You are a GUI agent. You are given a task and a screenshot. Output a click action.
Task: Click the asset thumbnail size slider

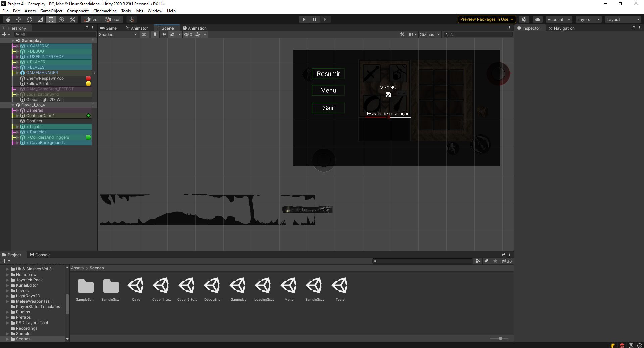pos(500,338)
